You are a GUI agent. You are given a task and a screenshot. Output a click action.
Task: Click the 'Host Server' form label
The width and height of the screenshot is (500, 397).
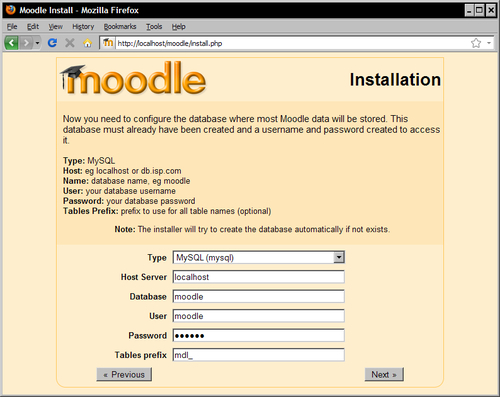(x=144, y=277)
